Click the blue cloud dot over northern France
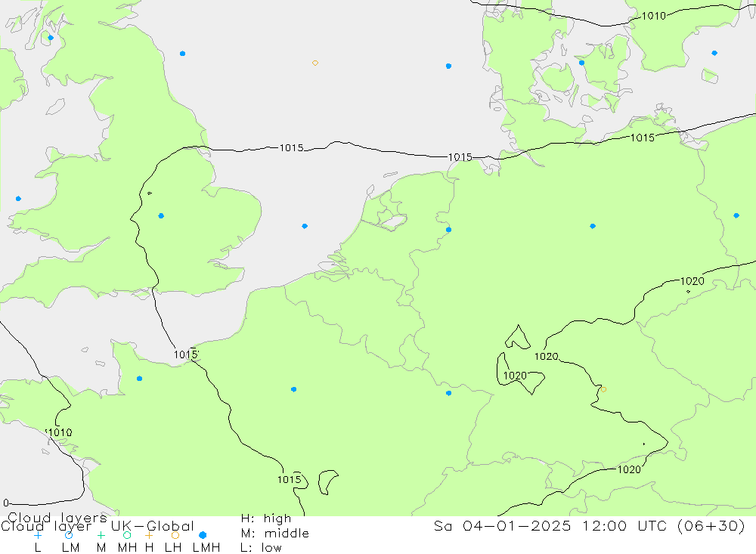 tap(293, 389)
